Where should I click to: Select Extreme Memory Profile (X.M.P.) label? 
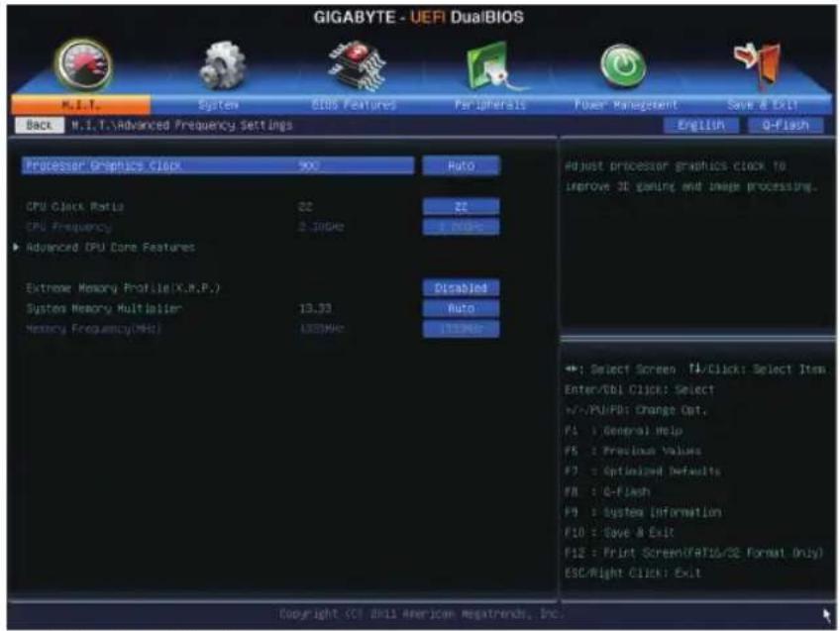pos(123,287)
